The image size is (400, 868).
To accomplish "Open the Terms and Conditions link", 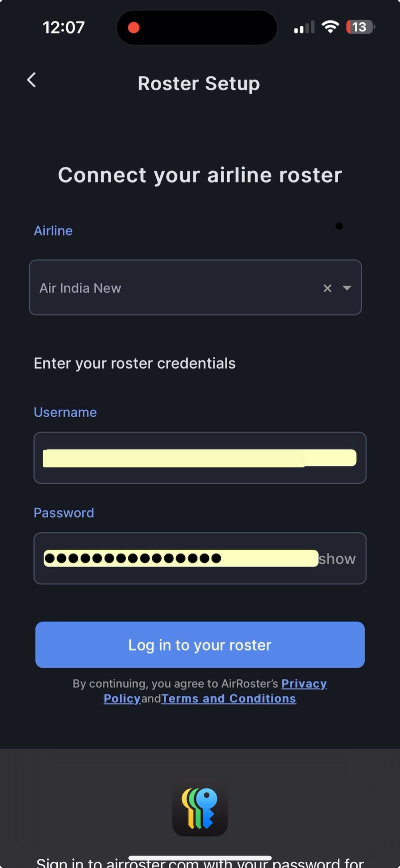I will pos(229,698).
